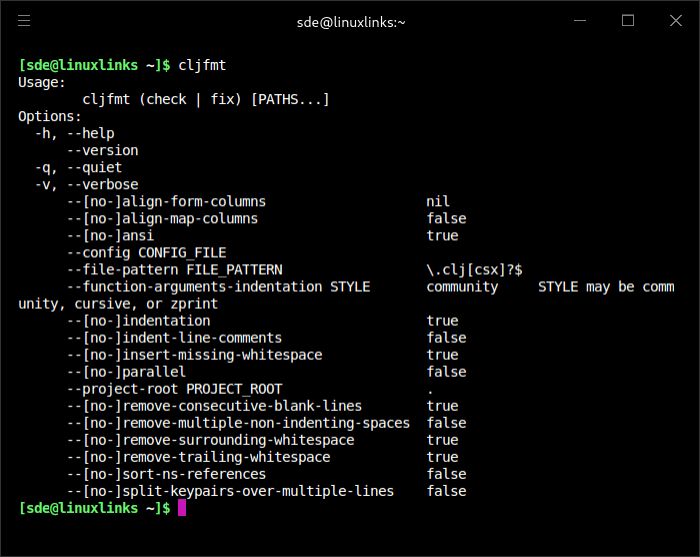Click the --[no-]indent-line-comments option

(174, 337)
